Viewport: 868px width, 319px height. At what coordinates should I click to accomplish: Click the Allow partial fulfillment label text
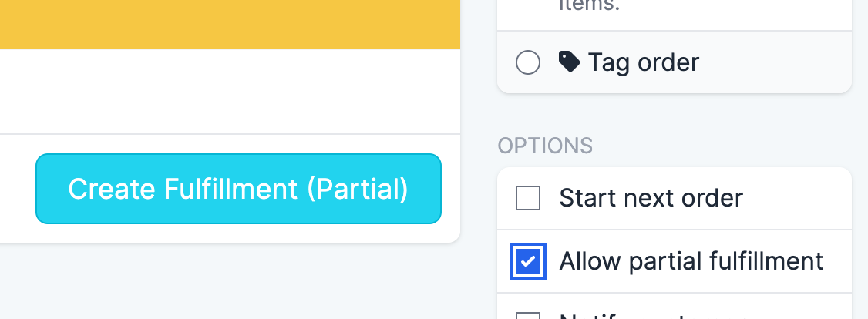click(691, 261)
